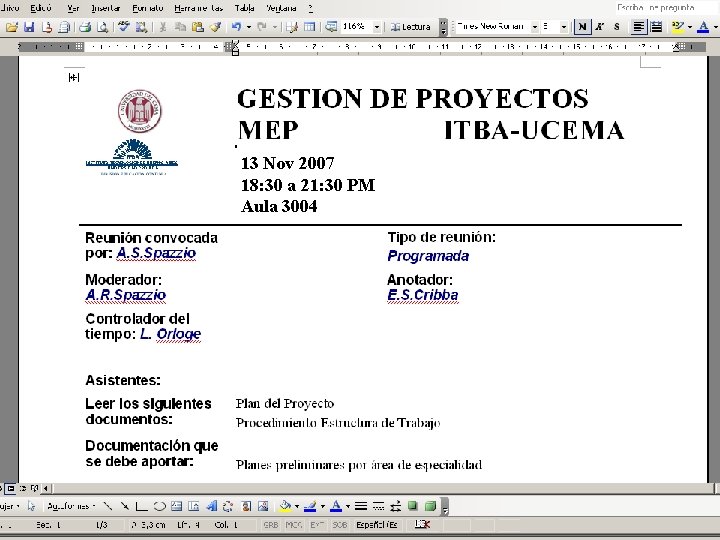Screen dimensions: 720x540
Task: Toggle Underline (S) formatting
Action: coord(617,27)
